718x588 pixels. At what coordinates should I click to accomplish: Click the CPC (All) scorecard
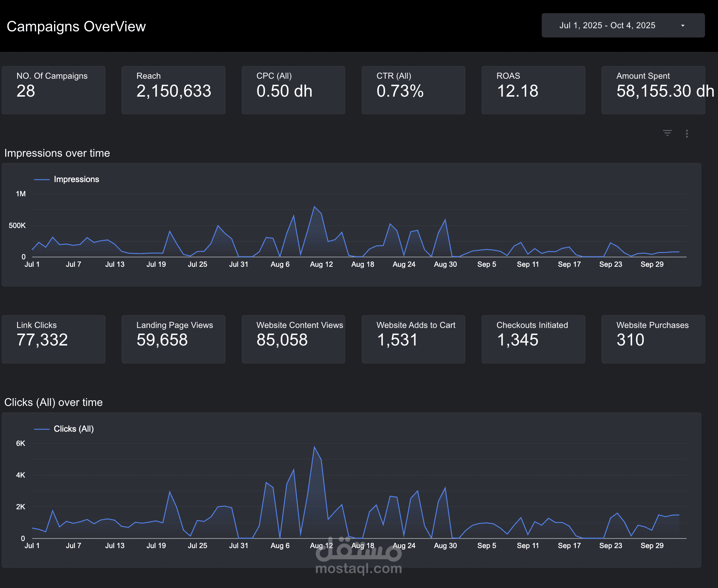pos(293,90)
